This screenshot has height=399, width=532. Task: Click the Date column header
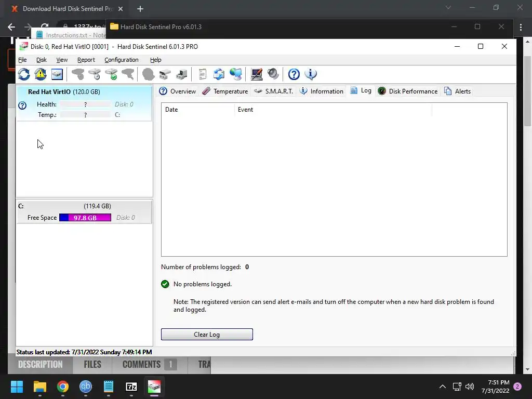tap(198, 110)
